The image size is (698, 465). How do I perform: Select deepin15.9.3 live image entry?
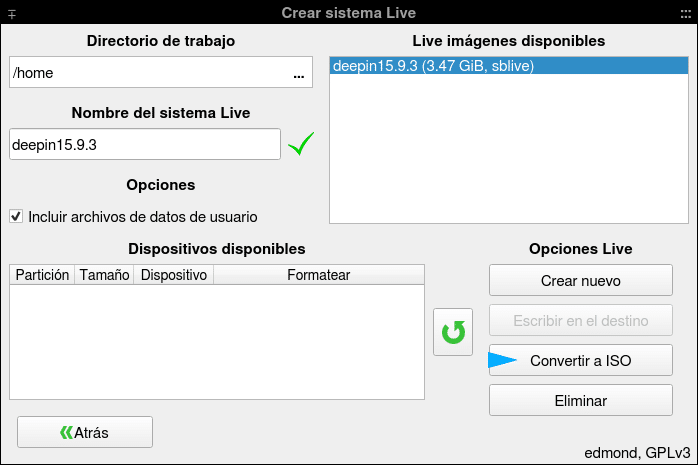[x=509, y=66]
